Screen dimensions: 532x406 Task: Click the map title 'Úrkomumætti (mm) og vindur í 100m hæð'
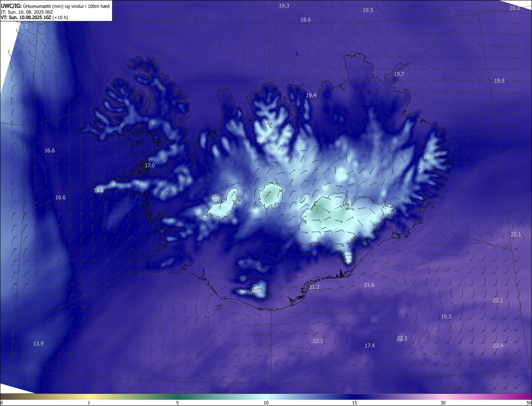click(x=66, y=6)
